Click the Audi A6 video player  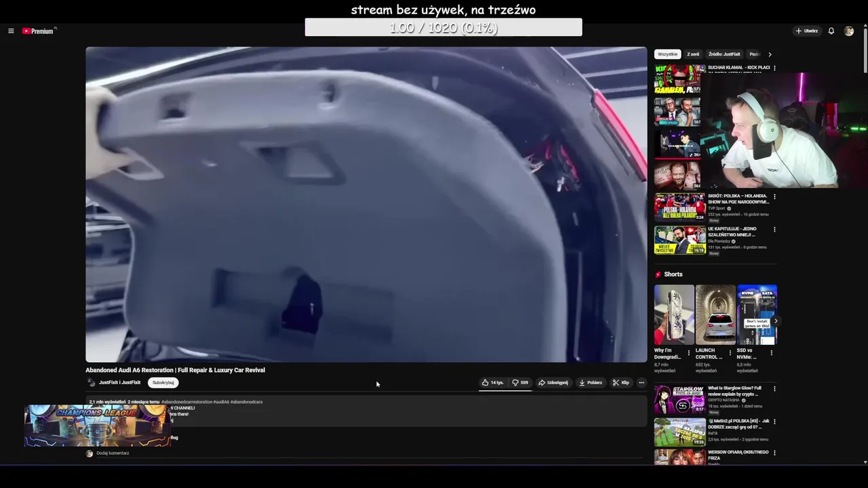(x=366, y=205)
